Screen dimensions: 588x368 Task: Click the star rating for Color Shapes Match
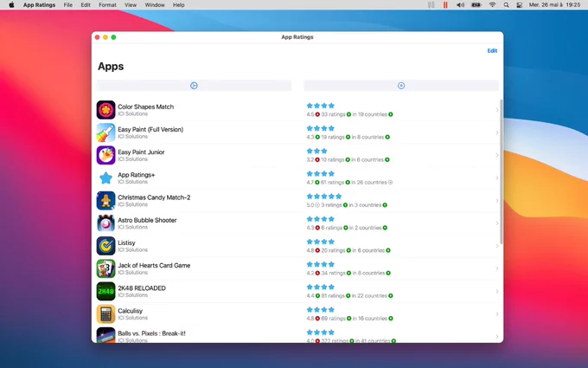[320, 106]
